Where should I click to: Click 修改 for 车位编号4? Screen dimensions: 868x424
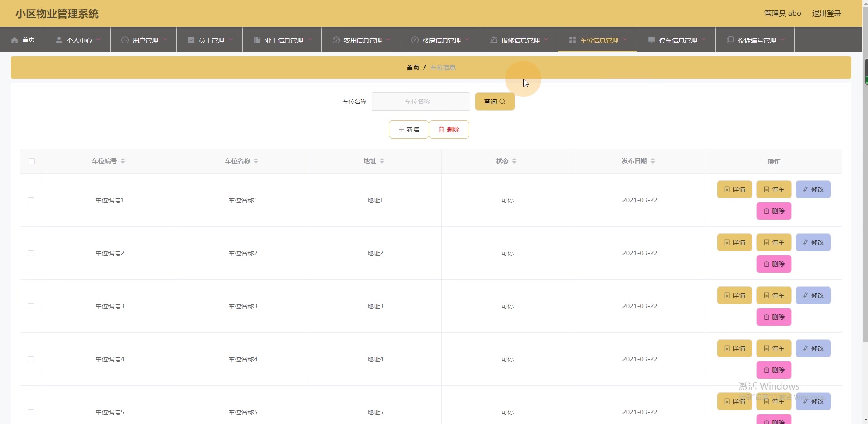pos(813,348)
